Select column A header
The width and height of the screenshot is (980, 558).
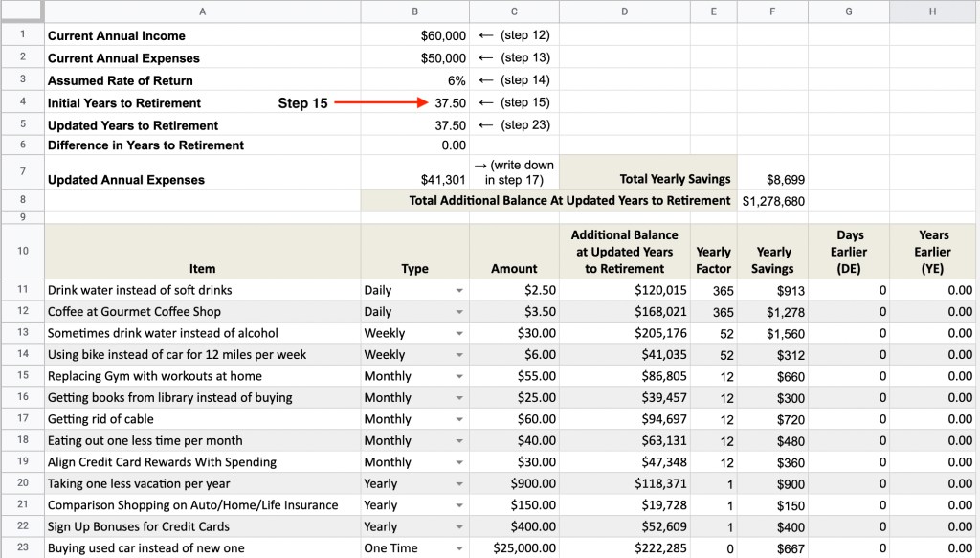(202, 11)
